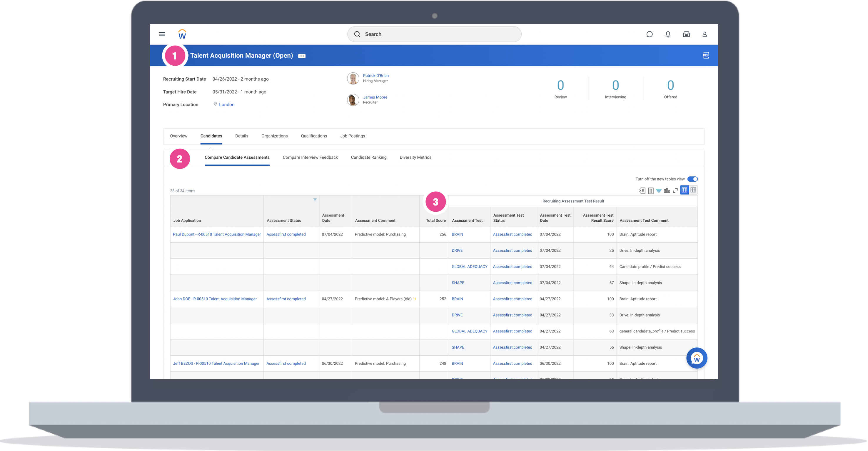This screenshot has width=868, height=451.
Task: Open the user profile menu
Action: tap(705, 34)
